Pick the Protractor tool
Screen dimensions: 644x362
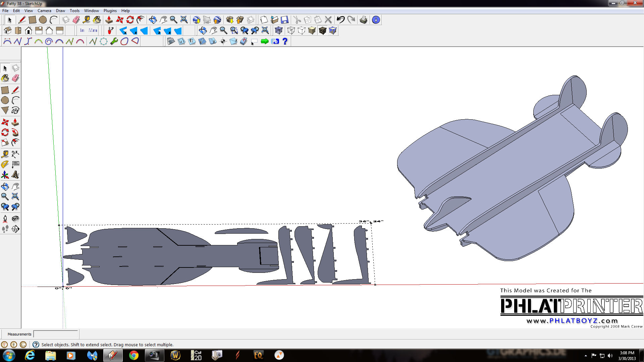point(5,164)
